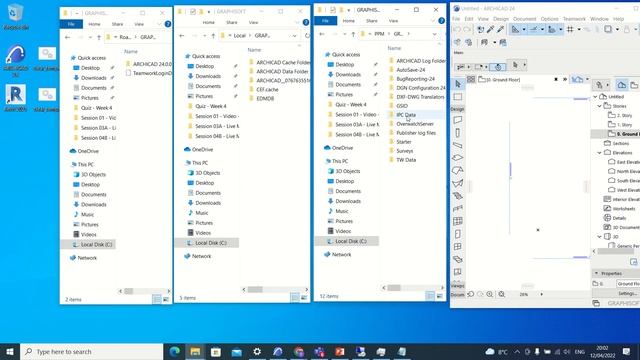Select the Door tool in ARCHICAD toolbox
This screenshot has height=360, width=640.
click(458, 234)
